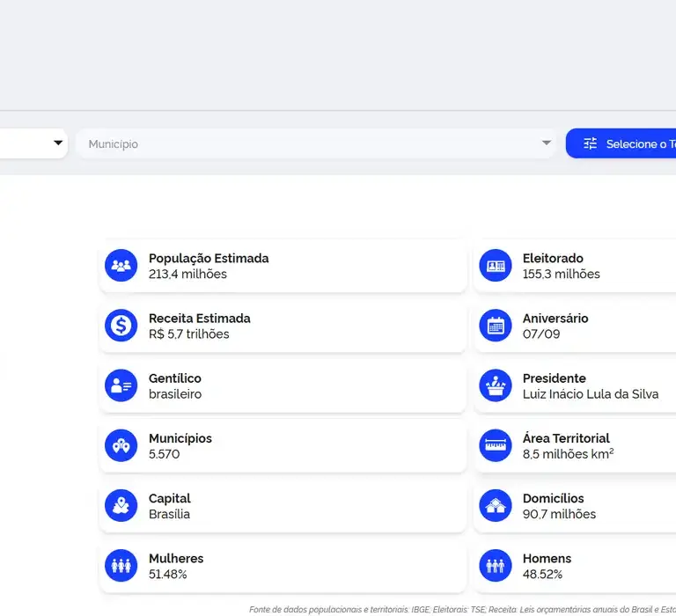Expand the Município dropdown arrow
Viewport: 676px width, 616px height.
coord(547,143)
